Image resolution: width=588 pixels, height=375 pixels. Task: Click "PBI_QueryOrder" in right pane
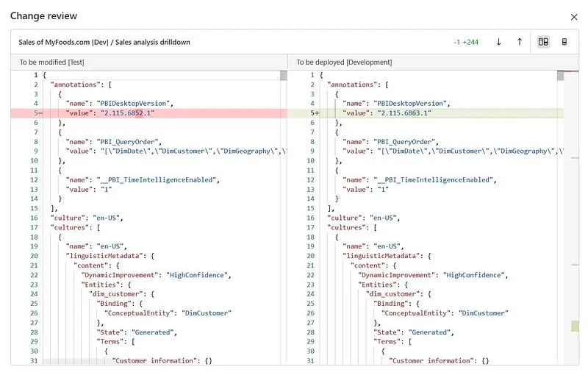point(404,142)
